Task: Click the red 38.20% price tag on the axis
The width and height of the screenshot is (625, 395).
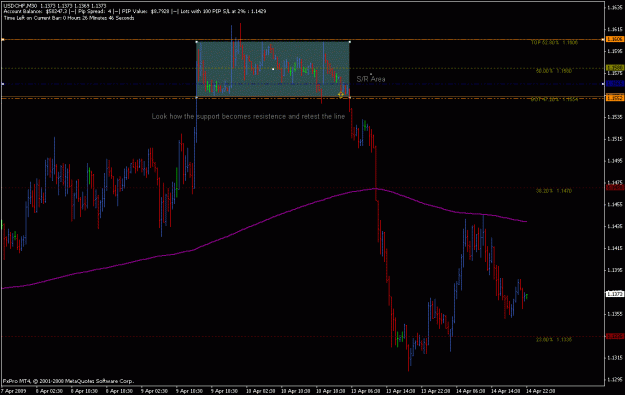Action: click(x=615, y=187)
